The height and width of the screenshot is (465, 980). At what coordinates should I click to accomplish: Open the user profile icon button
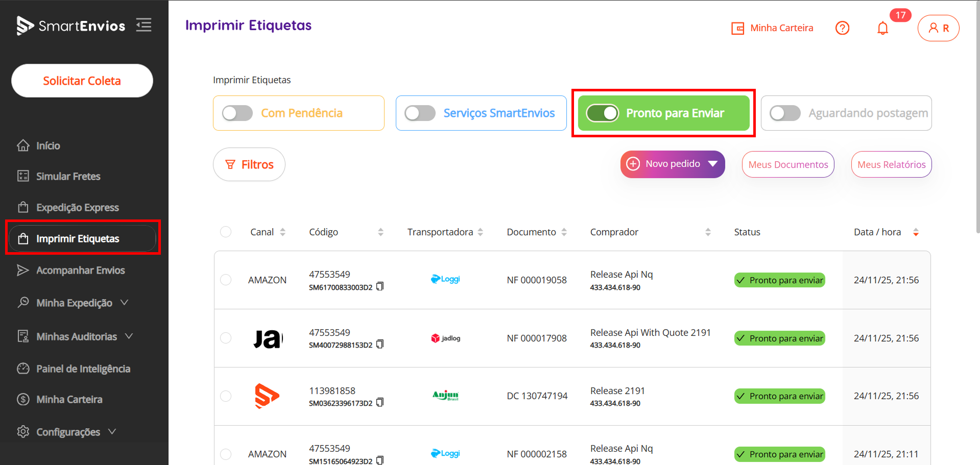938,28
